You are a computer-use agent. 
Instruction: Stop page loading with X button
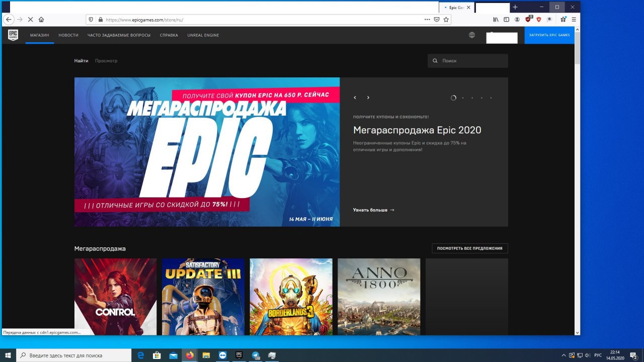click(x=30, y=20)
